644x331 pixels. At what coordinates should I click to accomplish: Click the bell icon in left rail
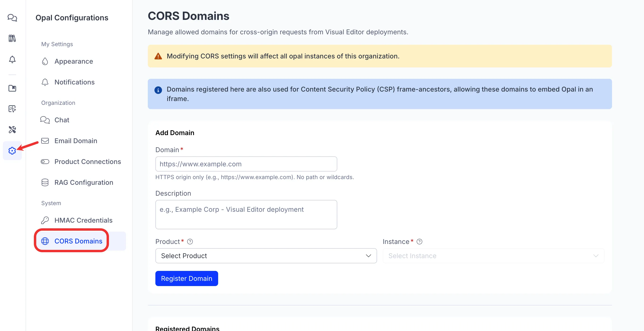click(x=12, y=59)
